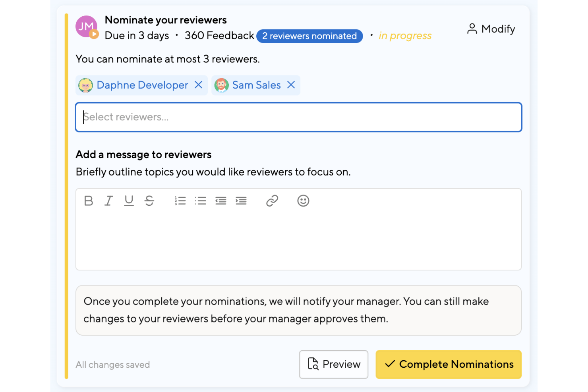Underline the message text
This screenshot has width=588, height=392.
click(129, 201)
